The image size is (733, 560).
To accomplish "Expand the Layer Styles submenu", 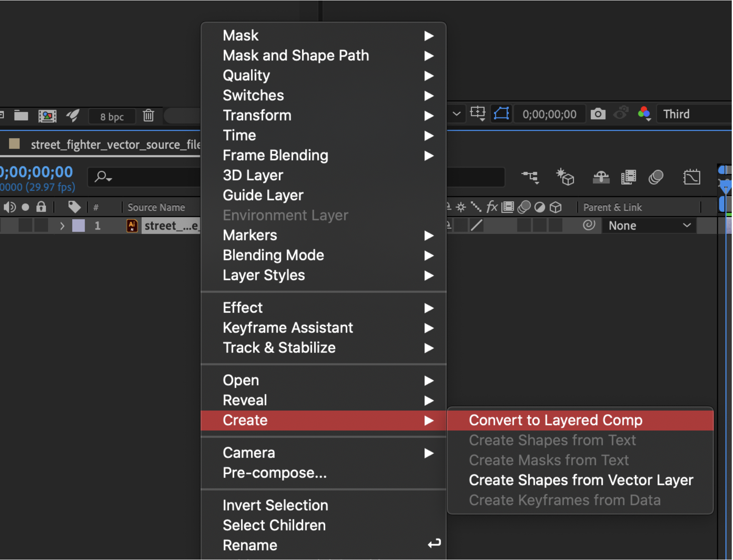I will point(324,275).
